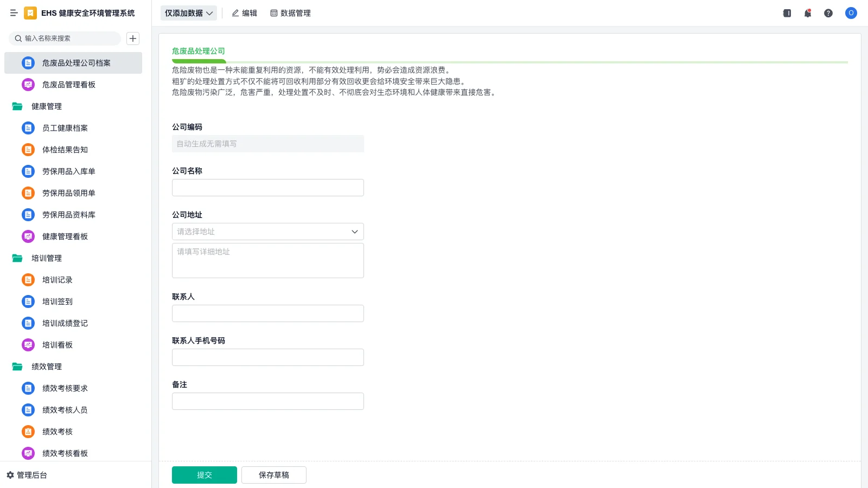Click the green form progress bar
This screenshot has height=488, width=868.
click(x=199, y=61)
